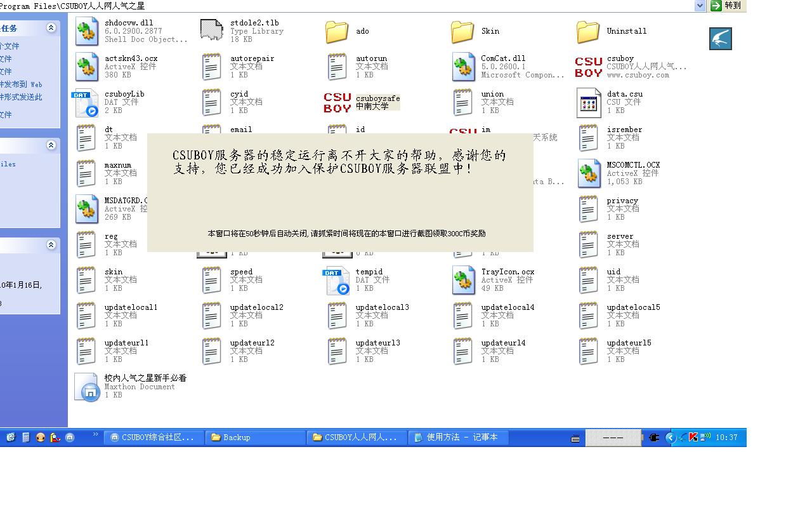Open the Skin folder icon
This screenshot has height=508, width=812.
pyautogui.click(x=462, y=31)
